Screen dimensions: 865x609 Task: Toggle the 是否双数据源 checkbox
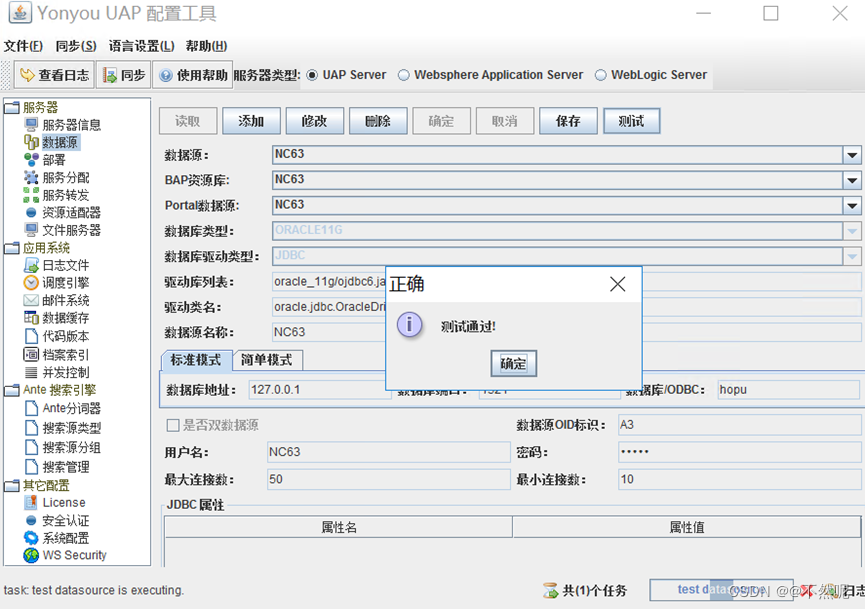click(173, 425)
